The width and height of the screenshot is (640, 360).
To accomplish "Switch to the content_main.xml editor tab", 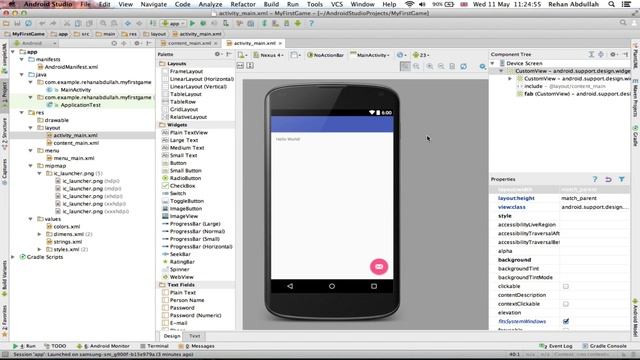I will click(189, 43).
